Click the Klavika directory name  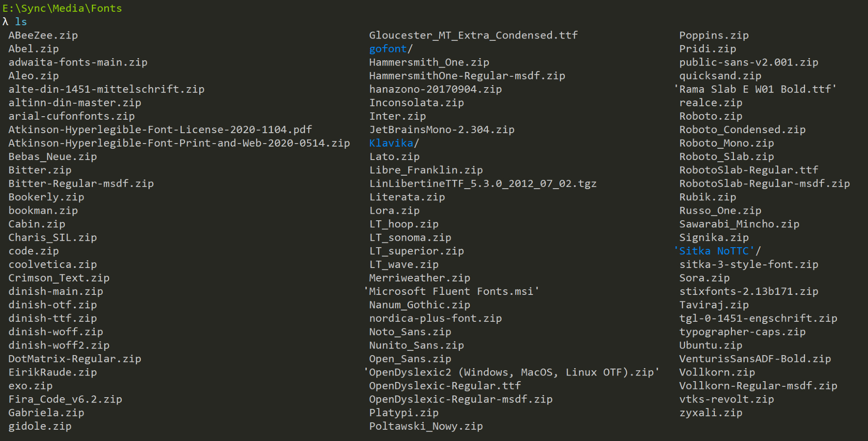[391, 143]
